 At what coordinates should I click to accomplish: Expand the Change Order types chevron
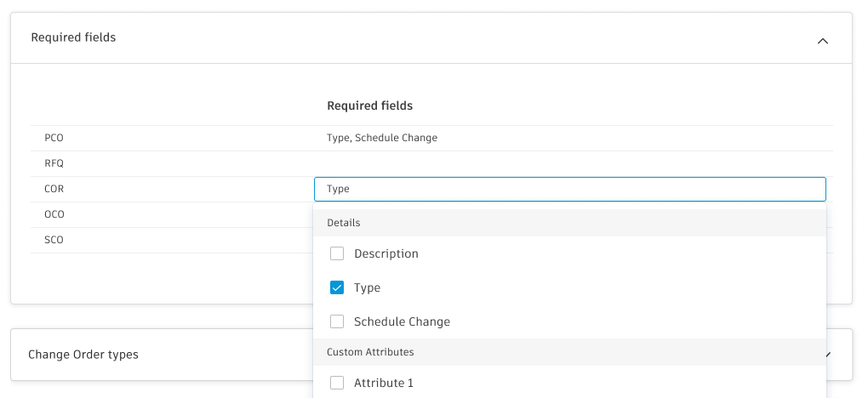(831, 354)
